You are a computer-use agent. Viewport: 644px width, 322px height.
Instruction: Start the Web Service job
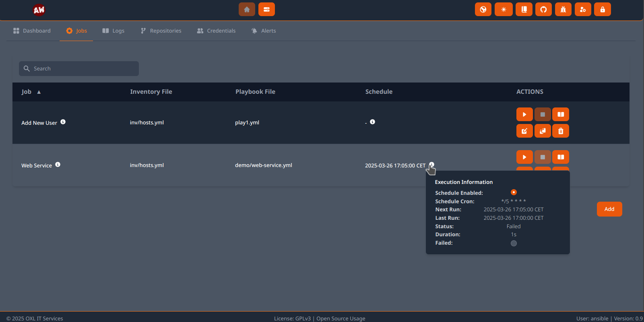click(524, 157)
